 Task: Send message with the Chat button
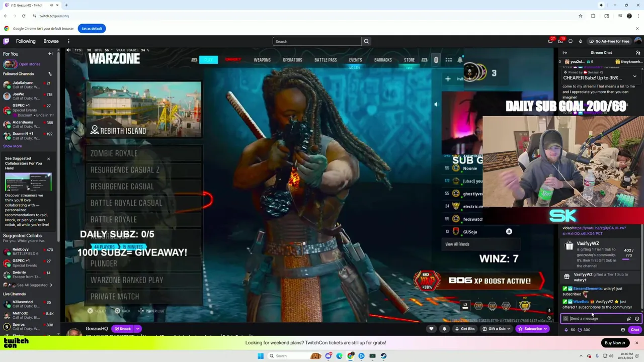point(635,330)
